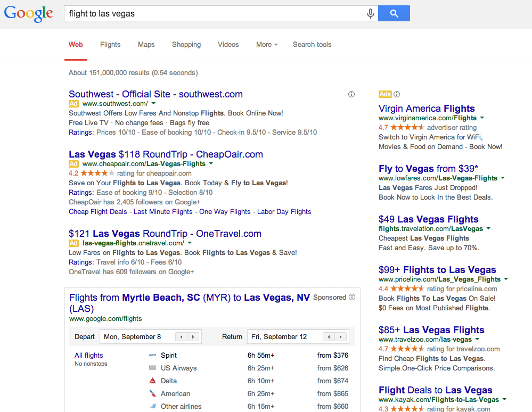Click the Other airlines logo icon
532x412 pixels.
pyautogui.click(x=153, y=406)
